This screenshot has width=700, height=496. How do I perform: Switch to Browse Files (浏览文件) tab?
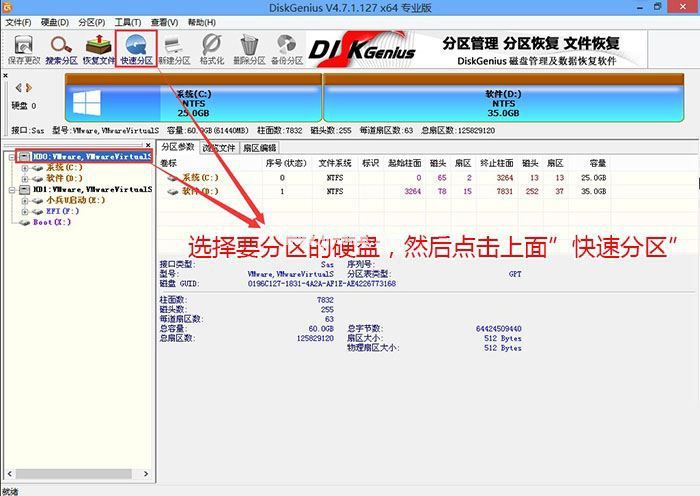tap(218, 148)
